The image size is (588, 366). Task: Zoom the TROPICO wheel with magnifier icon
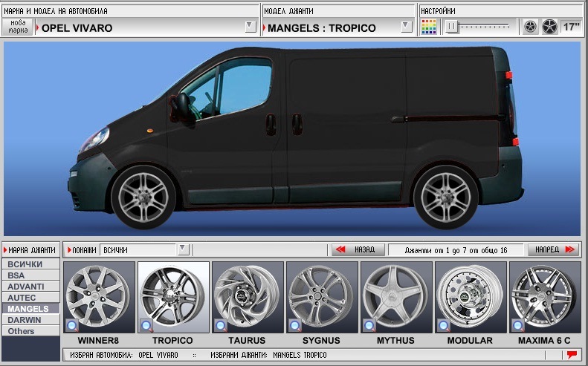click(146, 326)
